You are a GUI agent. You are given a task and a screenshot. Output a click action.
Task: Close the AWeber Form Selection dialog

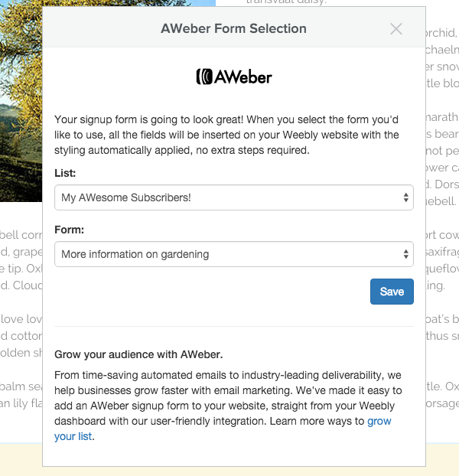(x=396, y=29)
